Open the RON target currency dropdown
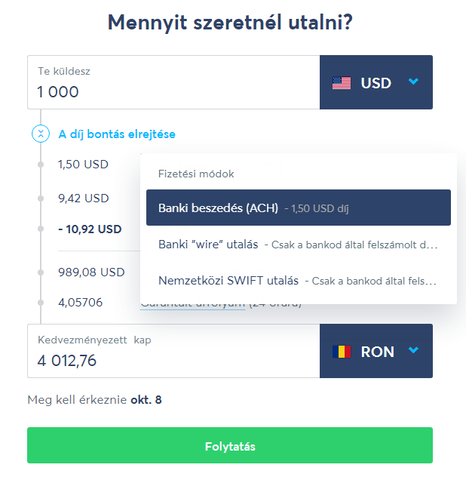466x480 pixels. 376,351
